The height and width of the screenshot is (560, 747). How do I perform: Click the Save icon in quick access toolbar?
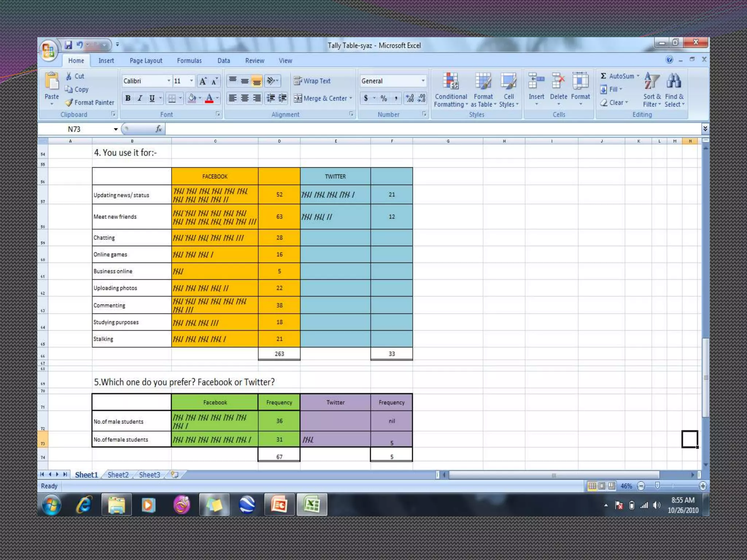coord(68,45)
